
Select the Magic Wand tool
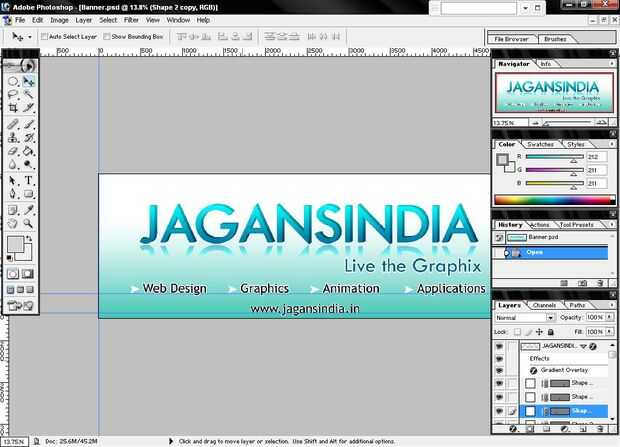point(28,95)
